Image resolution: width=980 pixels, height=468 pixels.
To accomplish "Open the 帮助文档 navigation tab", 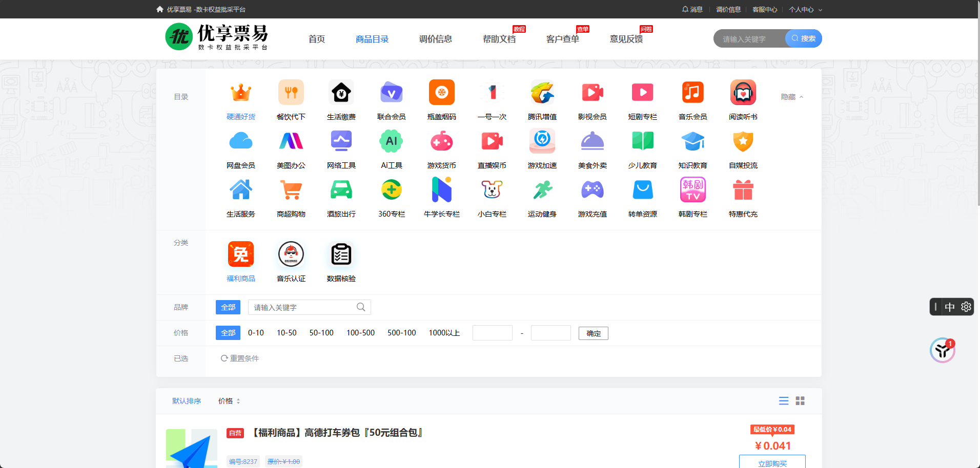I will pos(499,39).
